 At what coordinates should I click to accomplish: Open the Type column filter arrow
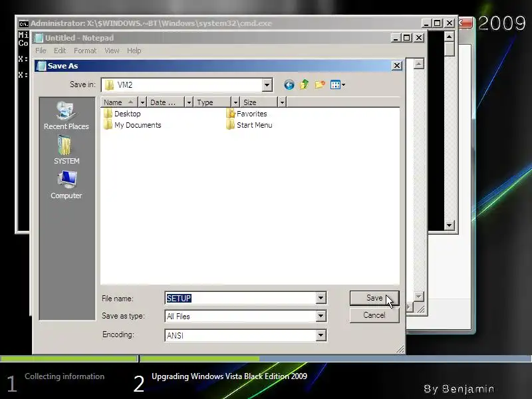(x=235, y=102)
